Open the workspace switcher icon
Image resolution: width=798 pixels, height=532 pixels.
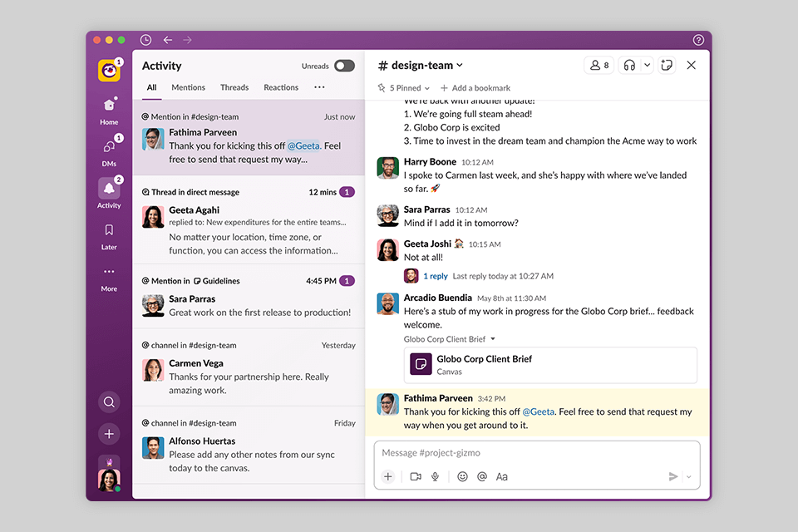point(109,71)
